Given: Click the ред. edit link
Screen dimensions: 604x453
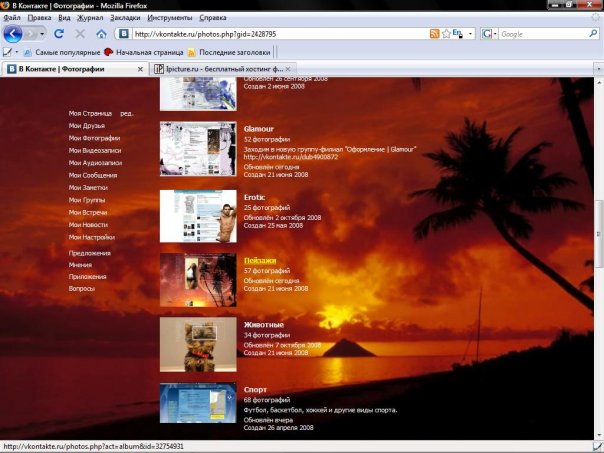Looking at the screenshot, I should [x=127, y=113].
